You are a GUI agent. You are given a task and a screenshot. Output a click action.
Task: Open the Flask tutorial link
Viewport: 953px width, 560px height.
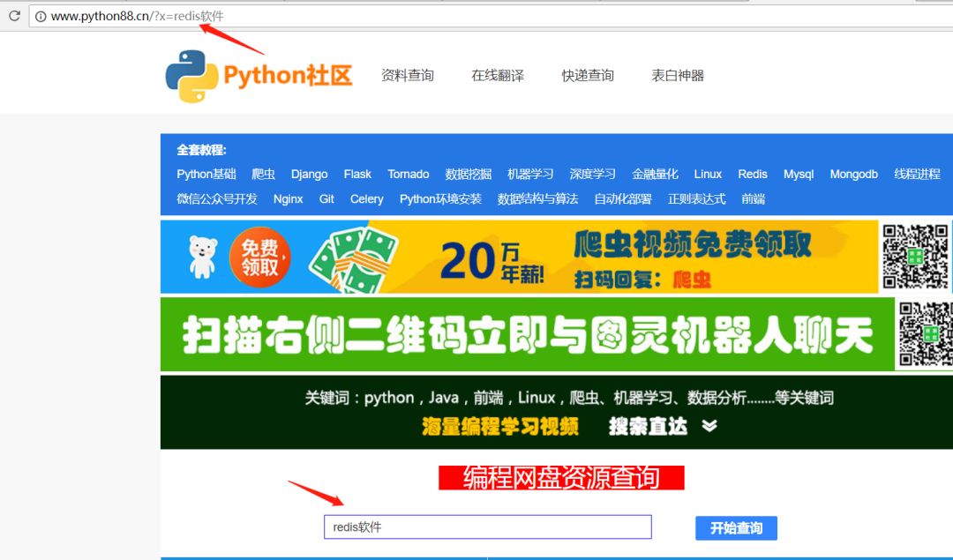pos(357,175)
